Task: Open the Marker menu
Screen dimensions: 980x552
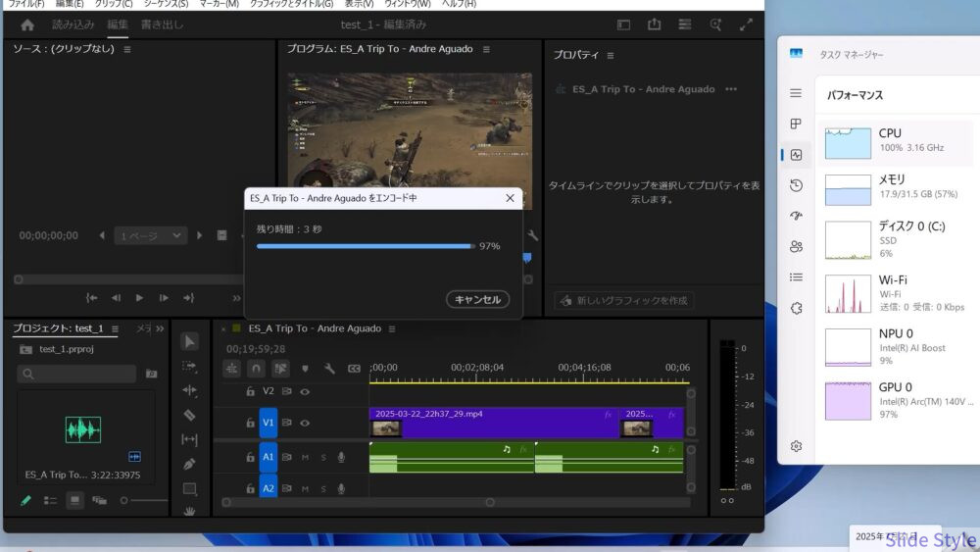Action: click(219, 4)
